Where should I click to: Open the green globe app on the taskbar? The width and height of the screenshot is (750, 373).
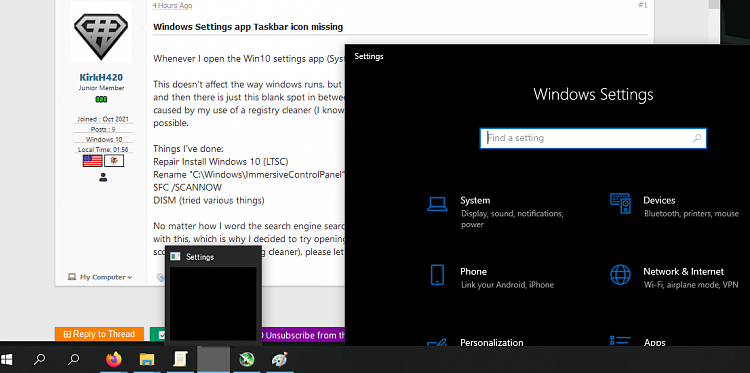247,359
